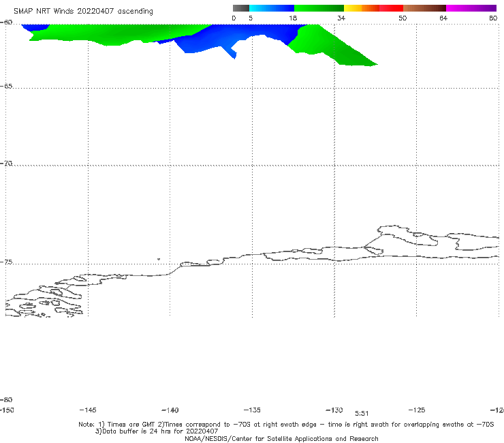Click the gray segment of the color bar

tap(241, 8)
